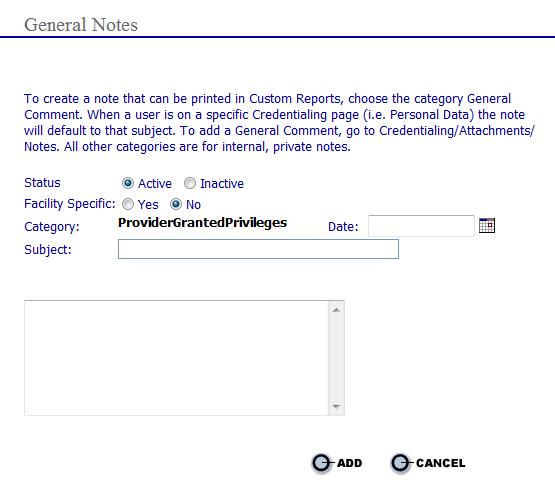555x484 pixels.
Task: Choose Yes for Facility Specific
Action: point(128,204)
